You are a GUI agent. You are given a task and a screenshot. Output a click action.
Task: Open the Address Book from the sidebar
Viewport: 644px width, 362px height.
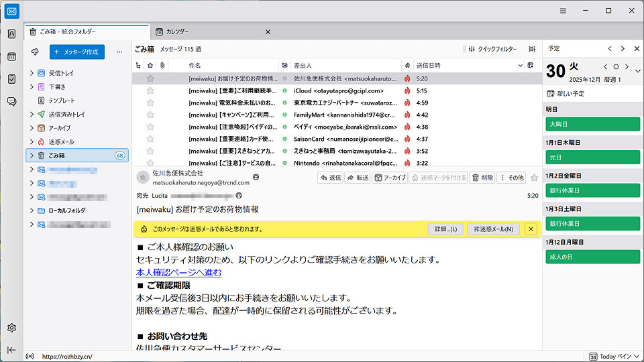[x=11, y=34]
